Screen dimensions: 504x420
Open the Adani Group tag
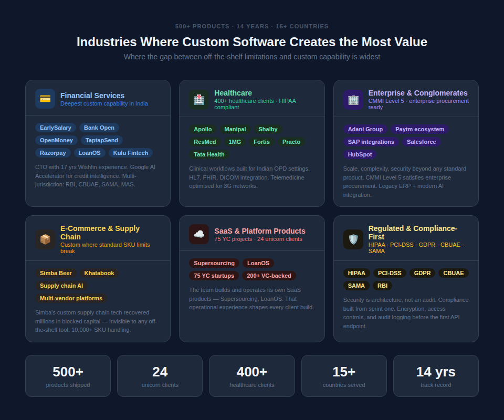365,129
